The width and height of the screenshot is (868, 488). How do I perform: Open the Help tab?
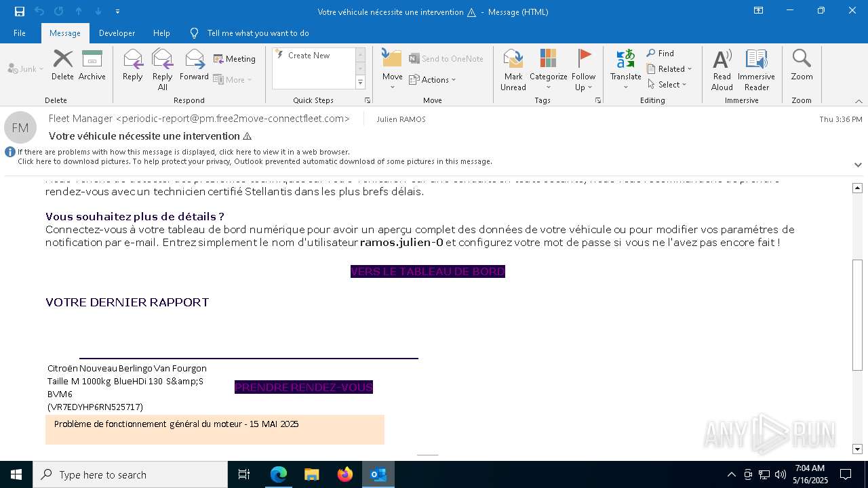(x=161, y=33)
